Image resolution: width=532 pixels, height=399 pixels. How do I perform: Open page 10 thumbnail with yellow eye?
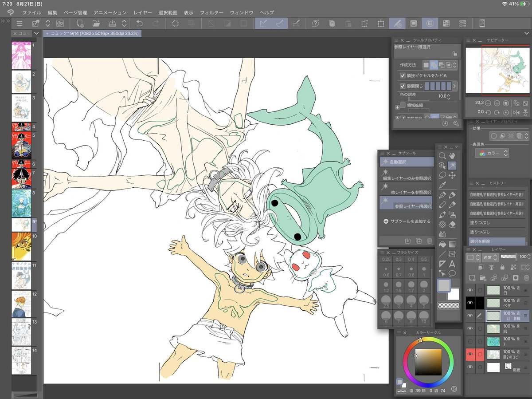[21, 246]
